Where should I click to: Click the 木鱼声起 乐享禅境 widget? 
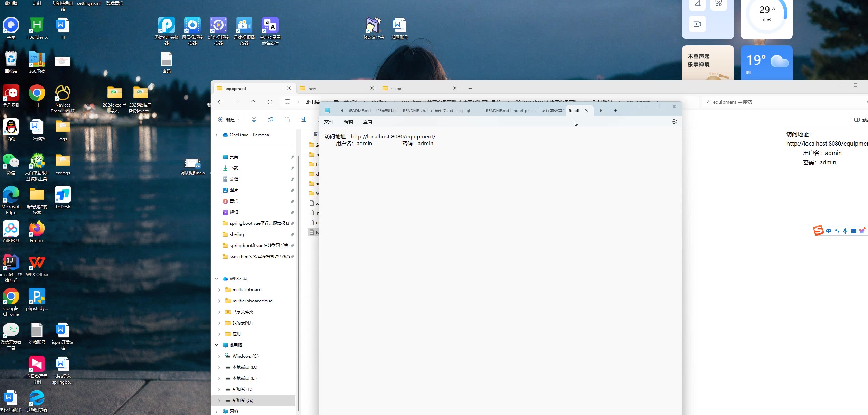(x=708, y=63)
